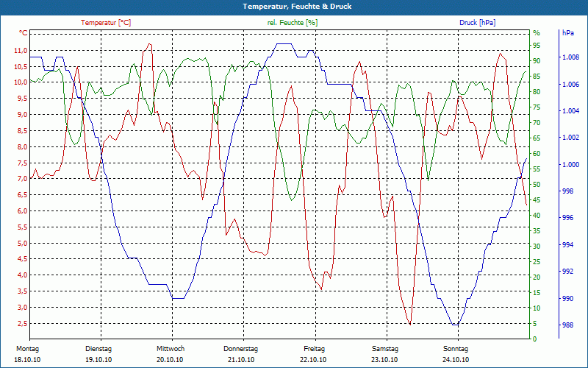This screenshot has width=588, height=368.
Task: Click temperature axis value '8,5'
Action: pyautogui.click(x=22, y=131)
